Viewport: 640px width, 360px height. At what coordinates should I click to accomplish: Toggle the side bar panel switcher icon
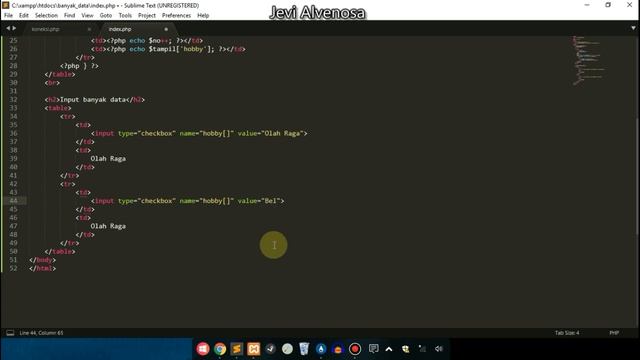point(10,333)
